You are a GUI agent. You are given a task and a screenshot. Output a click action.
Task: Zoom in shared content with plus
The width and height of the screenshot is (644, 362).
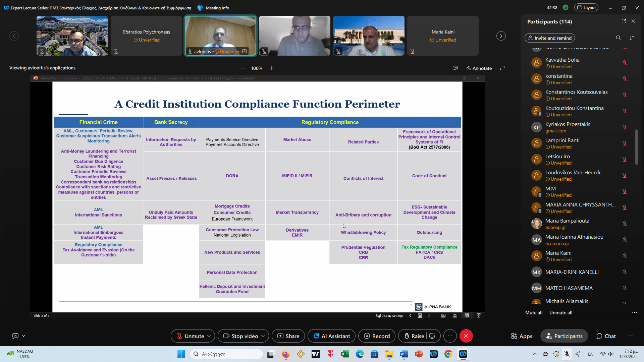coord(272,68)
